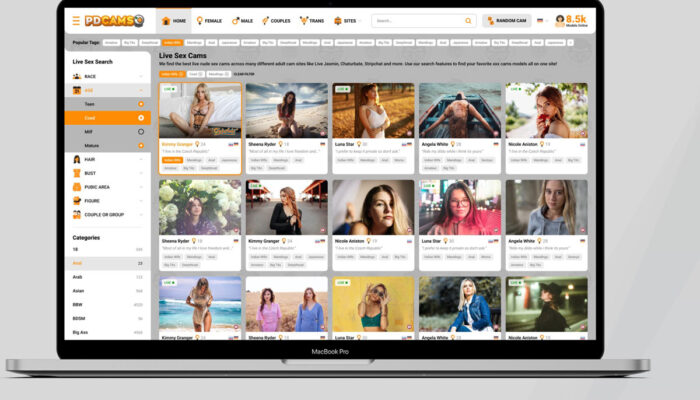700x400 pixels.
Task: Collapse the Age filter section
Action: [108, 90]
